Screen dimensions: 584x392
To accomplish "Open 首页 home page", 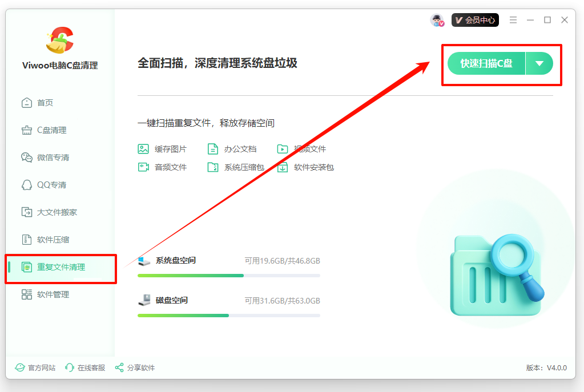I will point(45,103).
